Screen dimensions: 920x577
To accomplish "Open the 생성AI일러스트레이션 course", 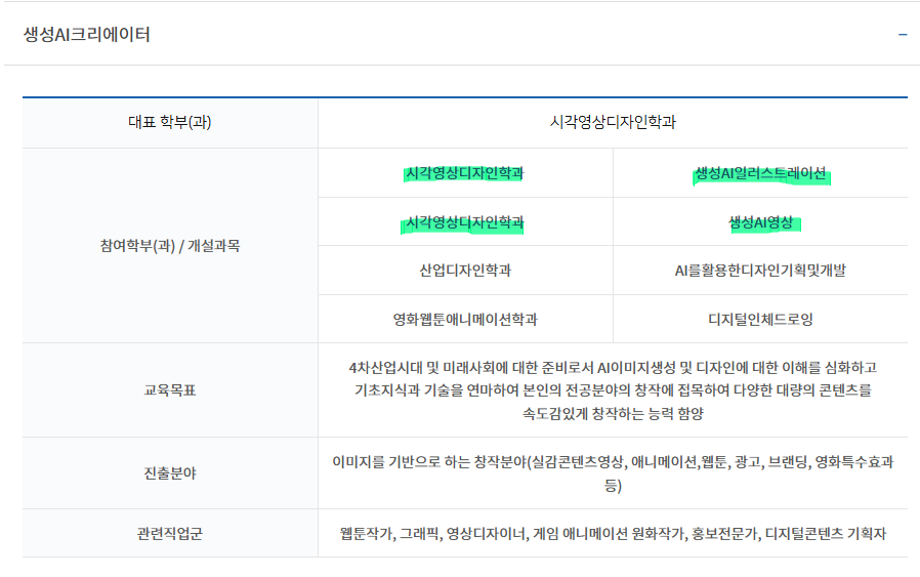I will (760, 174).
